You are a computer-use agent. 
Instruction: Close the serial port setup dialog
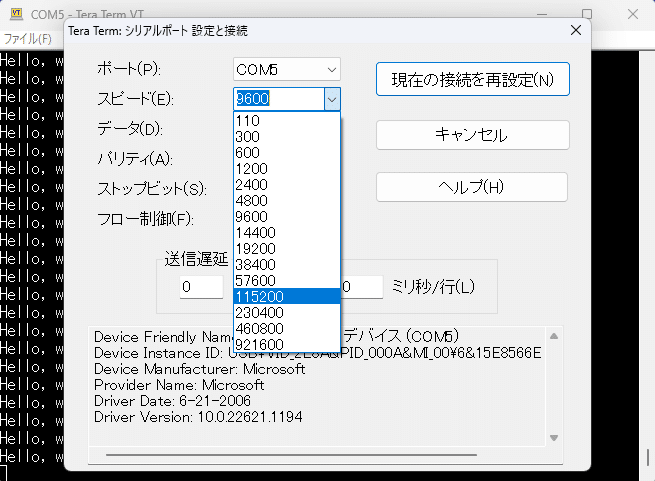pyautogui.click(x=576, y=30)
